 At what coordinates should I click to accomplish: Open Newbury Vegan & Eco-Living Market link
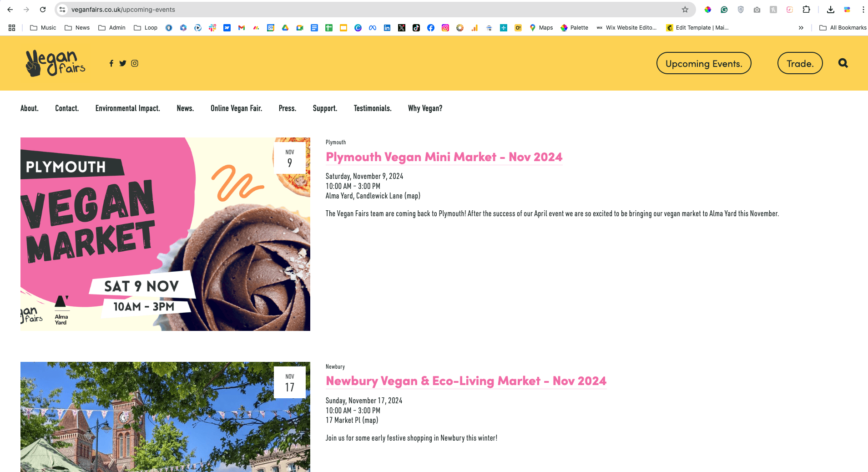[x=466, y=381]
